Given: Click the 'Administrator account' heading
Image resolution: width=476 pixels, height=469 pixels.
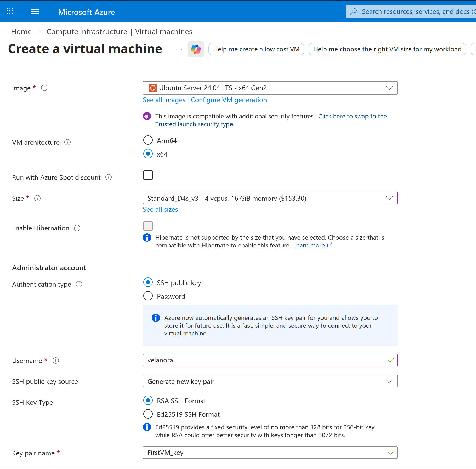Looking at the screenshot, I should click(49, 268).
